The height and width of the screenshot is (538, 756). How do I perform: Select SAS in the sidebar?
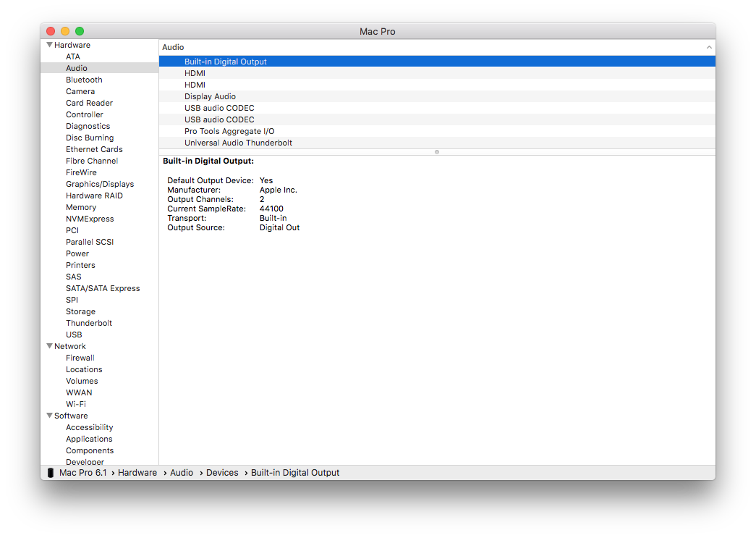(x=73, y=277)
